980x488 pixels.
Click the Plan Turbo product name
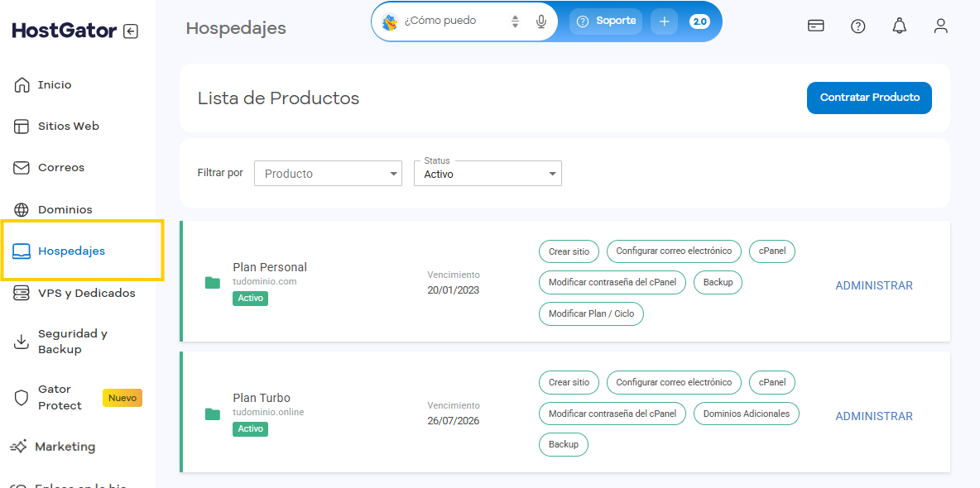[x=262, y=398]
